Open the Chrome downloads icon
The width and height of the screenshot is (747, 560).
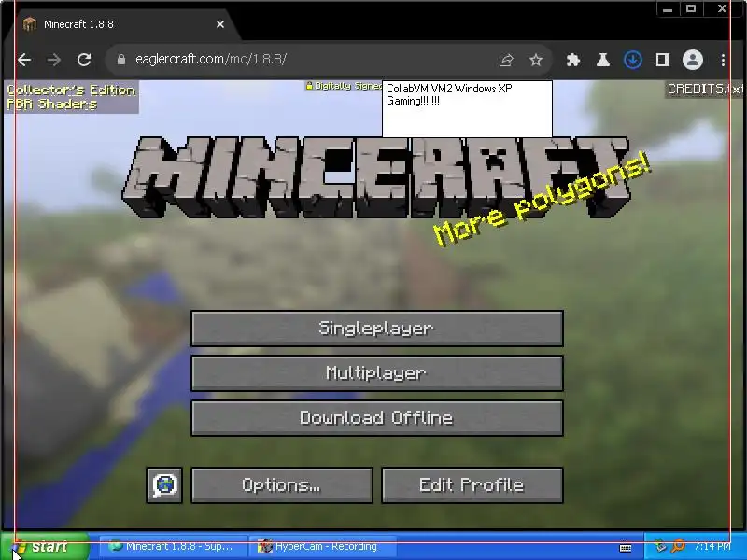tap(633, 60)
